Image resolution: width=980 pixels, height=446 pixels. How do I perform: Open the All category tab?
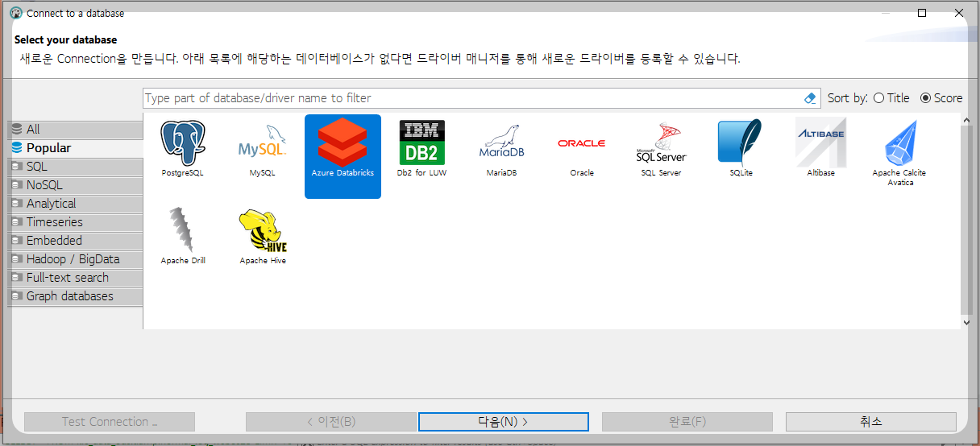coord(75,130)
